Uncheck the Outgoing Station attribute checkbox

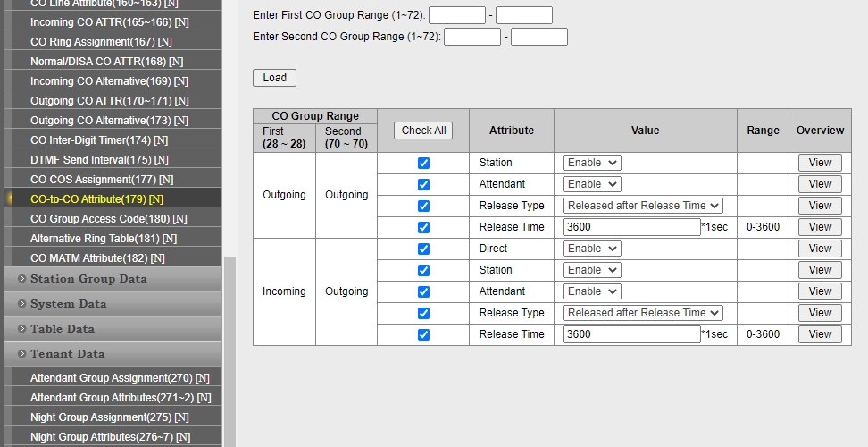(x=423, y=163)
